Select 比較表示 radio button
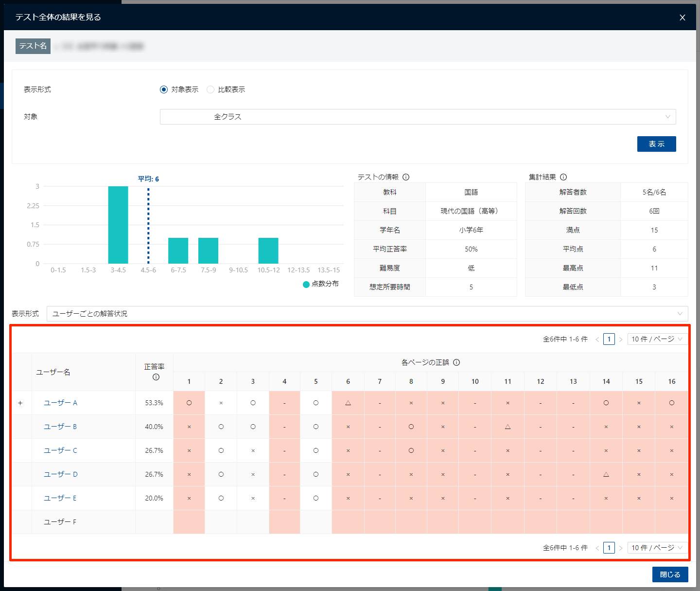 click(210, 90)
